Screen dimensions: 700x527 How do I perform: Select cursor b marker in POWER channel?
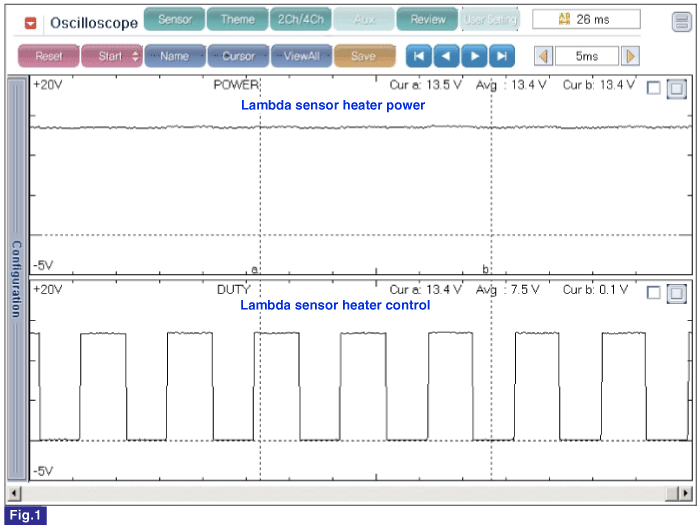coord(485,269)
